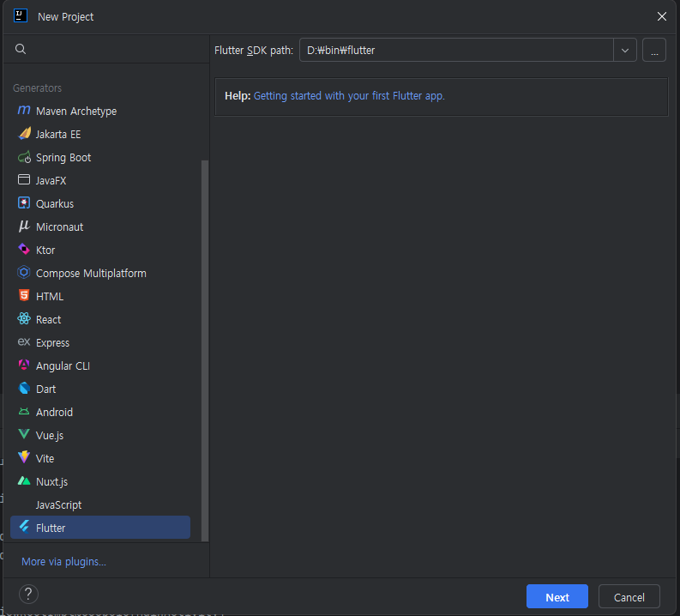Select the Flutter label
680x616 pixels.
51,528
